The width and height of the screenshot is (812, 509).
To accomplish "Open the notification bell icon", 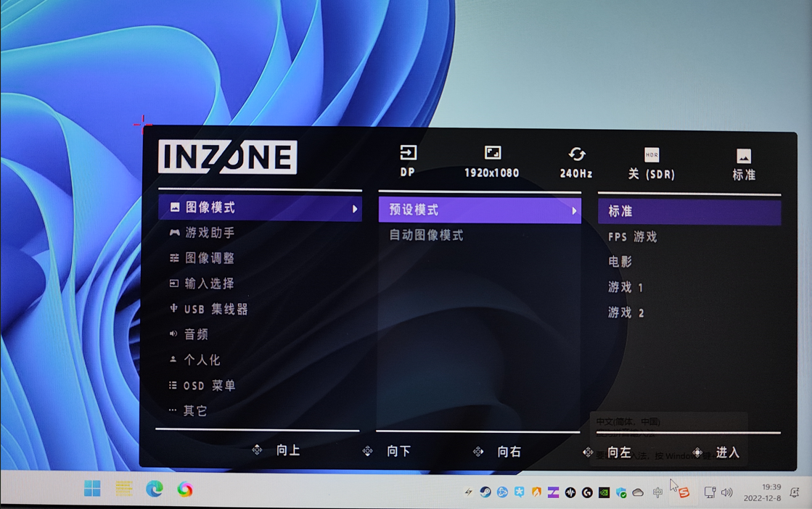I will click(794, 492).
